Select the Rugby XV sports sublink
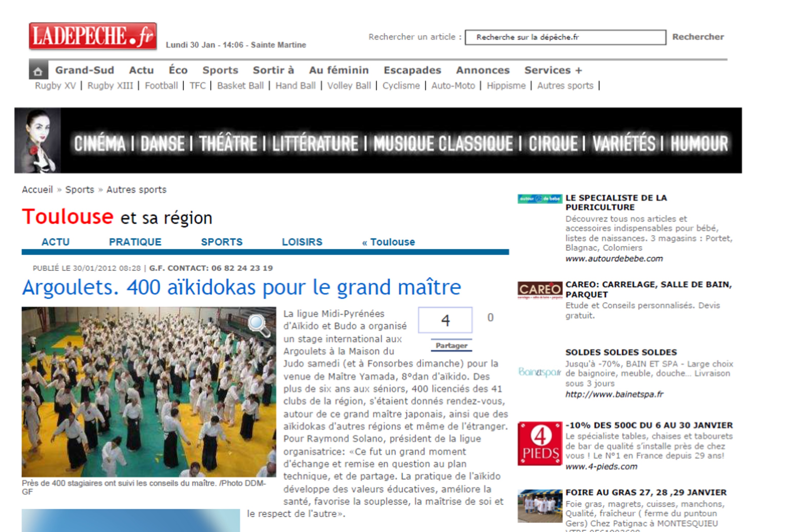 click(x=55, y=86)
